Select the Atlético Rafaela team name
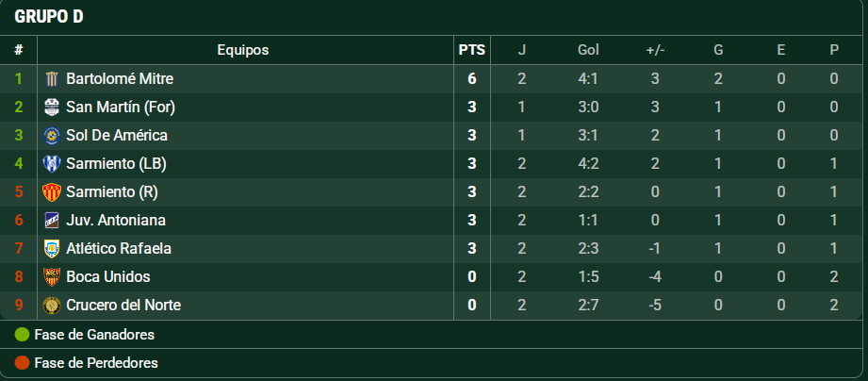The width and height of the screenshot is (868, 381). point(118,249)
